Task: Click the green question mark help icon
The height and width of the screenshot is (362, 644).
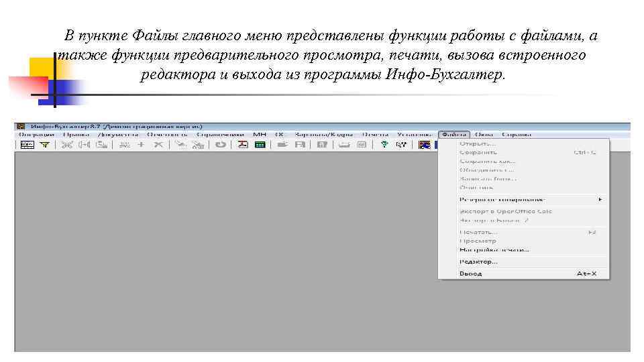Action: [384, 145]
